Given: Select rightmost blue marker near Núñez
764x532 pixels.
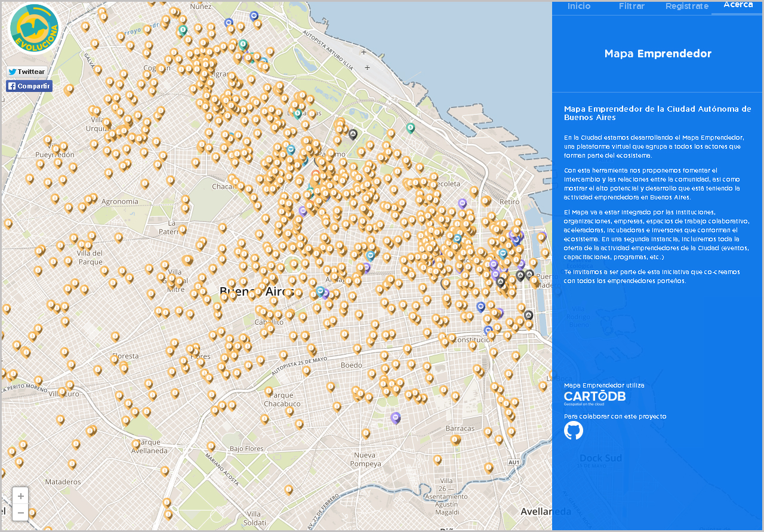Looking at the screenshot, I should [254, 16].
